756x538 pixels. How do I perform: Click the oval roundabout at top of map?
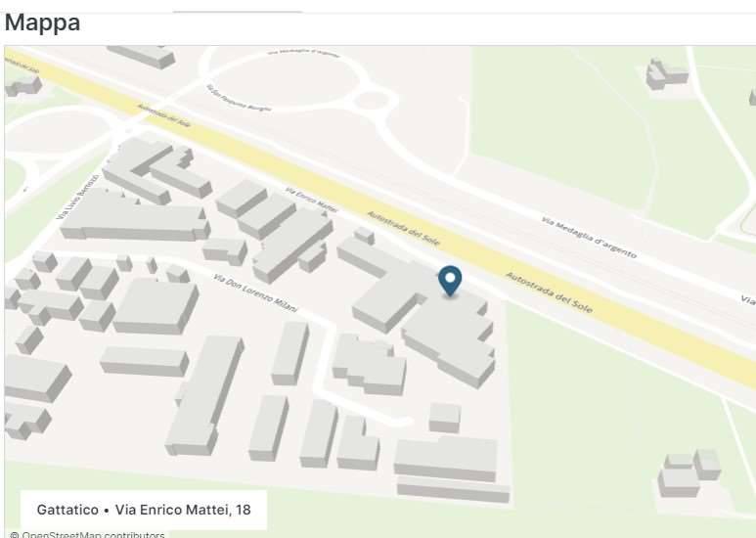point(285,80)
